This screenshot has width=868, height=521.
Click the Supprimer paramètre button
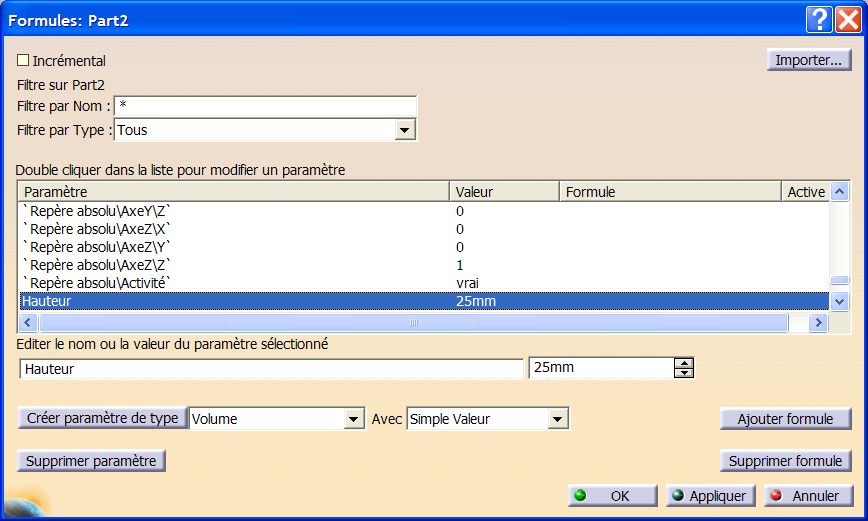click(91, 461)
